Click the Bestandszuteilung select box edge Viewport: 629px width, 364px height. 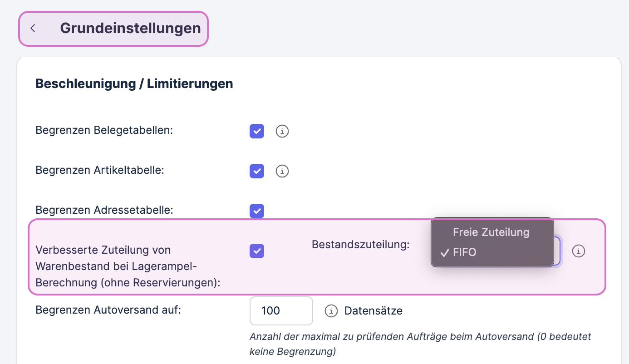coord(558,251)
